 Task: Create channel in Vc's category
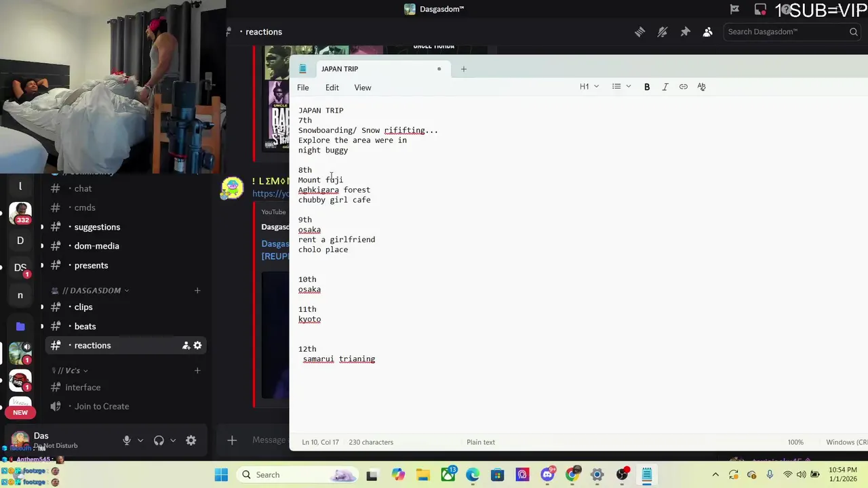[197, 370]
